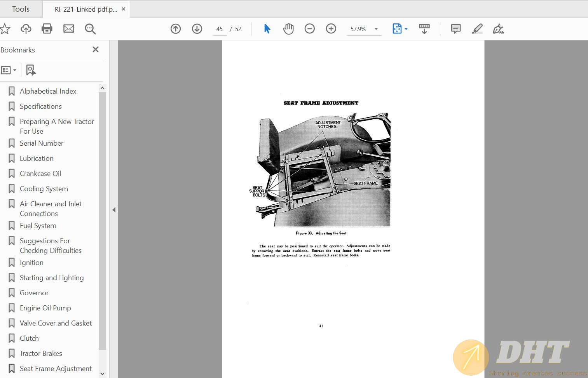Select the Seat Frame Adjustment bookmark
Viewport: 588px width, 378px height.
(56, 369)
